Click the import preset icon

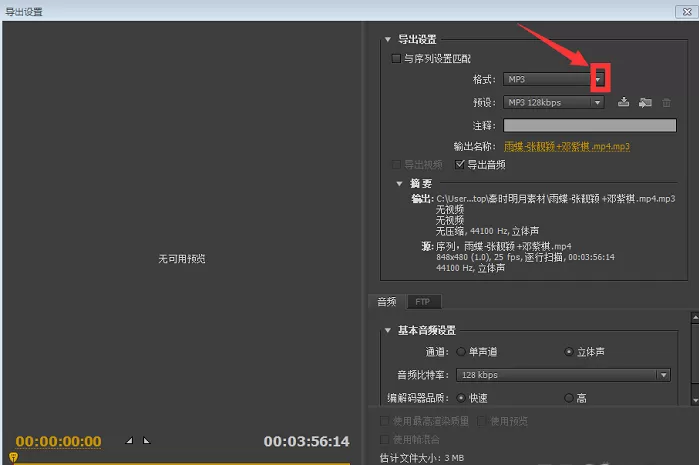[x=645, y=103]
